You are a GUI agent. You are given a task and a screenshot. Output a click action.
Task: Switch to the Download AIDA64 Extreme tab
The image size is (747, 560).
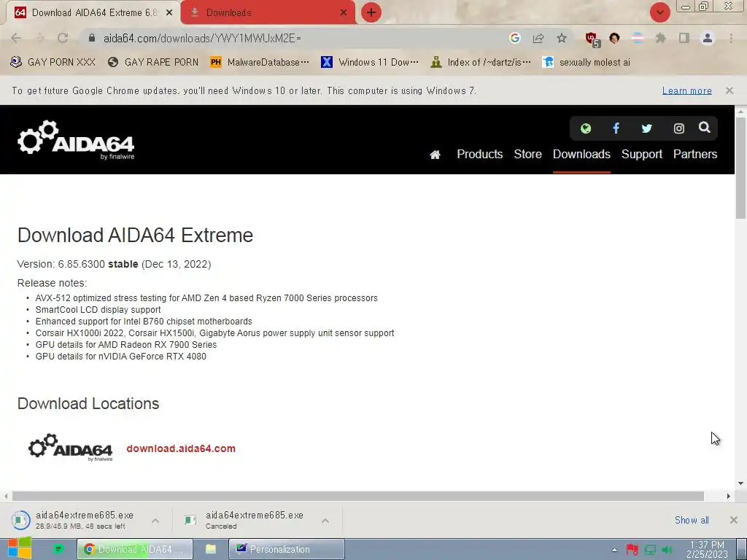tap(93, 13)
